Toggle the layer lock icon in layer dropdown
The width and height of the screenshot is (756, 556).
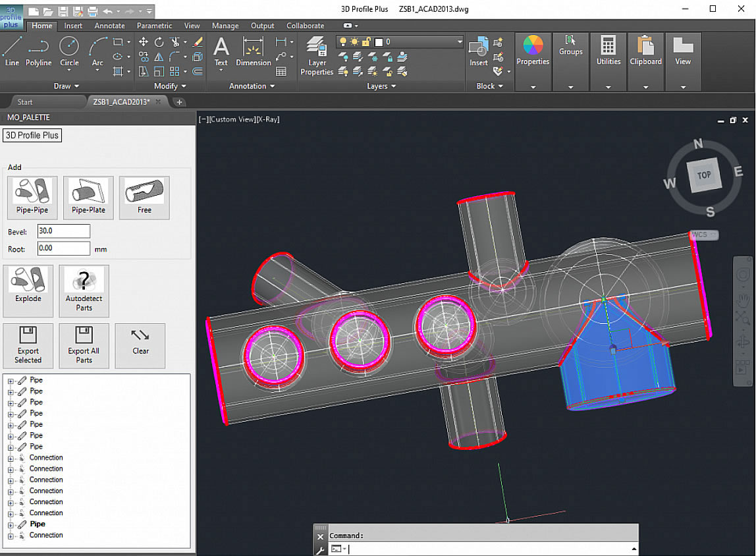[x=366, y=42]
